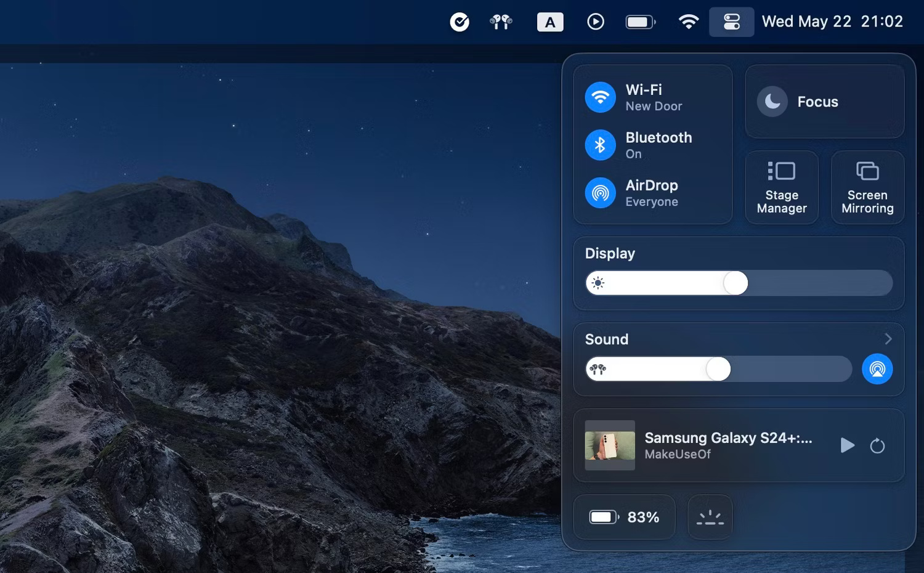Click the keyboard brightness tile
The width and height of the screenshot is (924, 573).
(710, 517)
